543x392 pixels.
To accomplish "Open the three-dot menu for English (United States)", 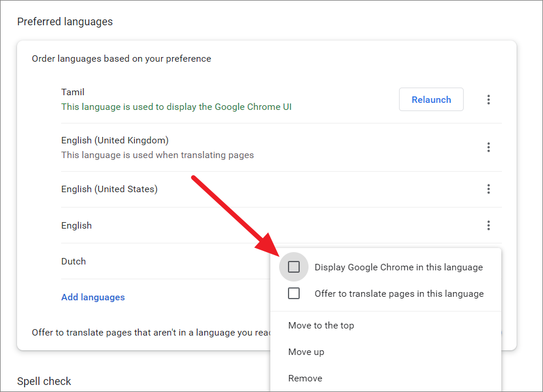I will [488, 189].
